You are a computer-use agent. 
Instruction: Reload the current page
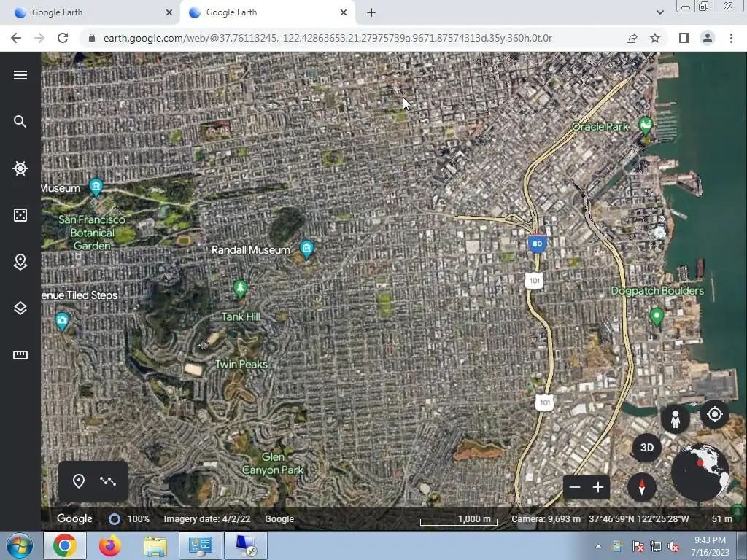pyautogui.click(x=63, y=38)
